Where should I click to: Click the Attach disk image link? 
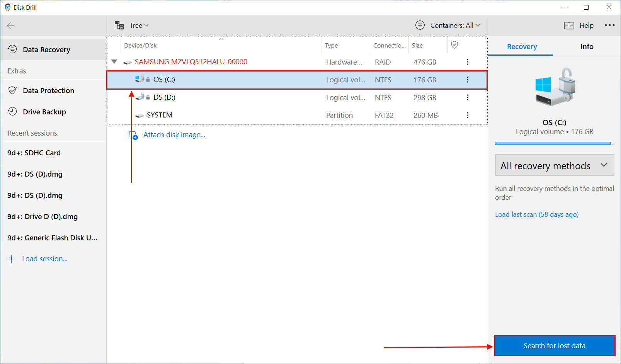point(174,135)
